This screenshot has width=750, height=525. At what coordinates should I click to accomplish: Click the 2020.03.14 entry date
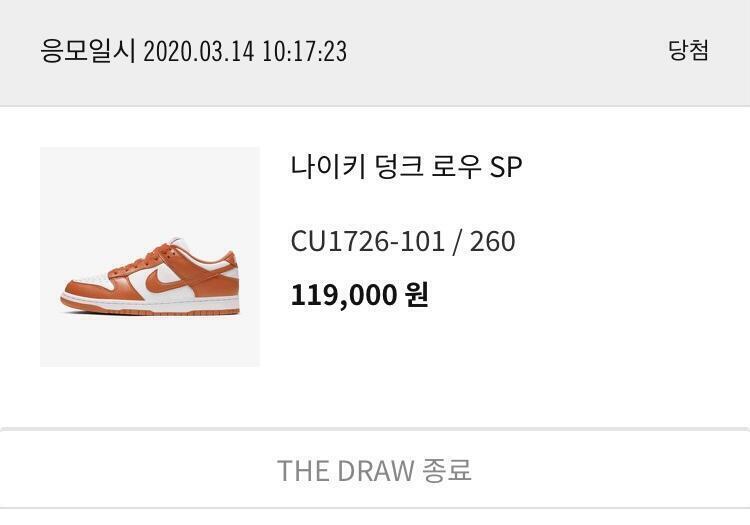click(199, 52)
